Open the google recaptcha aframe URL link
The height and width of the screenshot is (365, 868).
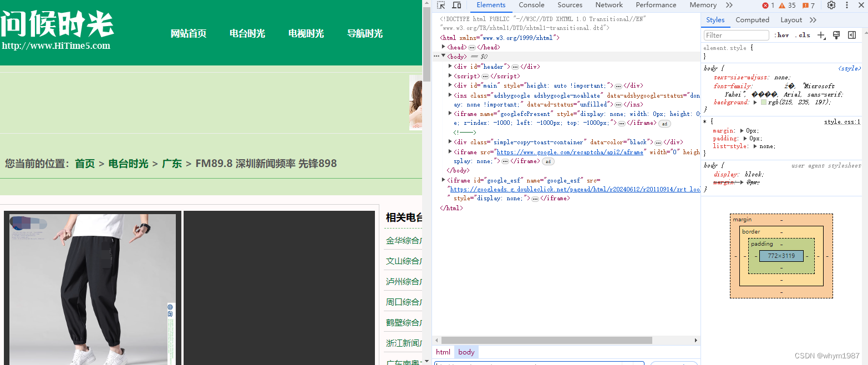570,152
